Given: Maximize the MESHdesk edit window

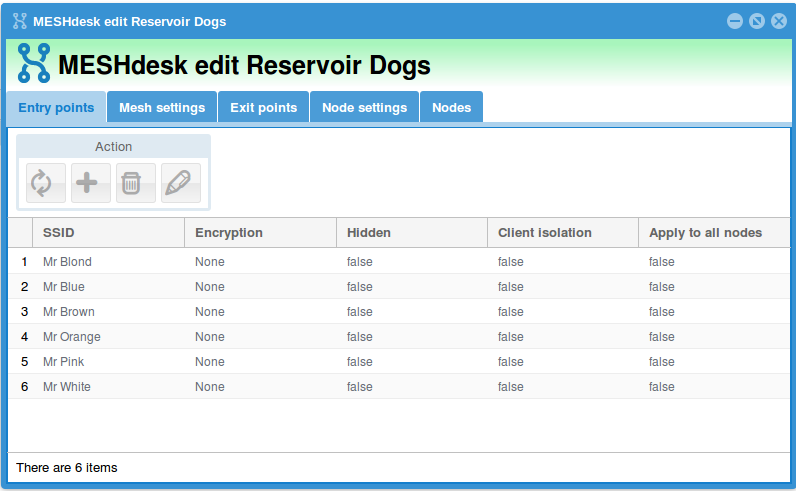Looking at the screenshot, I should (x=756, y=21).
